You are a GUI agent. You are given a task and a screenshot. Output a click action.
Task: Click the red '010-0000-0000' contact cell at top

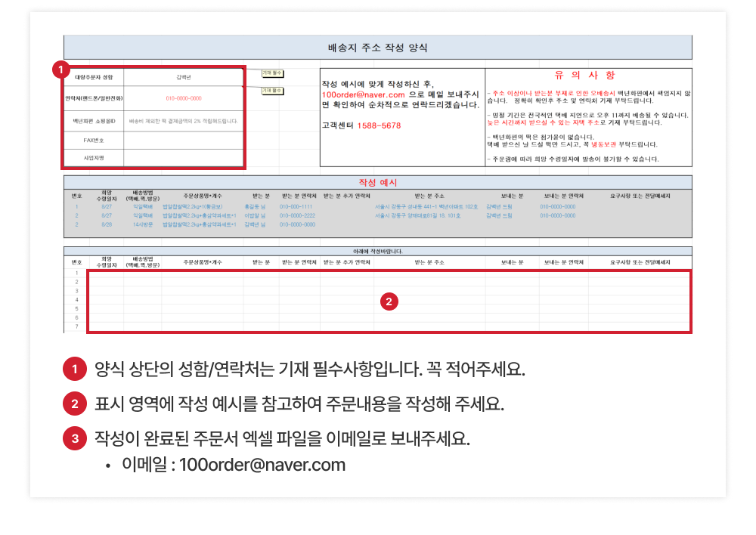tap(184, 98)
